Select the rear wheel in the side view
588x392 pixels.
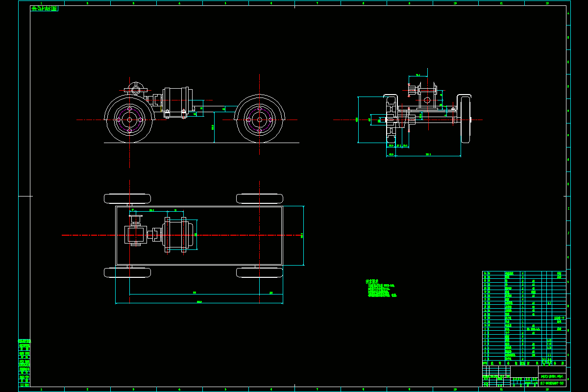click(x=259, y=119)
